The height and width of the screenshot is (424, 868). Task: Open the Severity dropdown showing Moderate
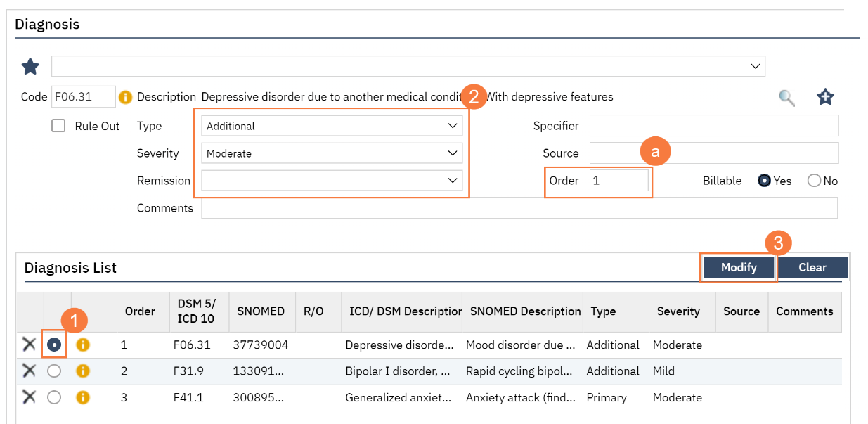coord(332,153)
